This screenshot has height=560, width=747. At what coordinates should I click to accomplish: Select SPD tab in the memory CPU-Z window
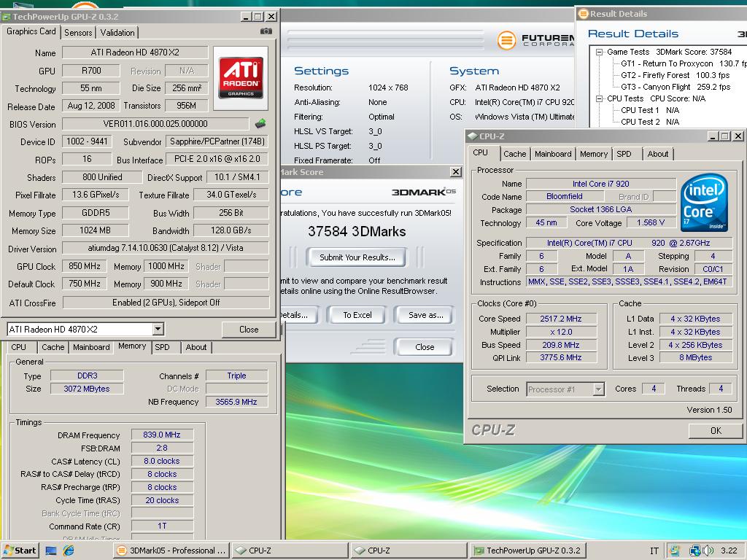click(162, 347)
